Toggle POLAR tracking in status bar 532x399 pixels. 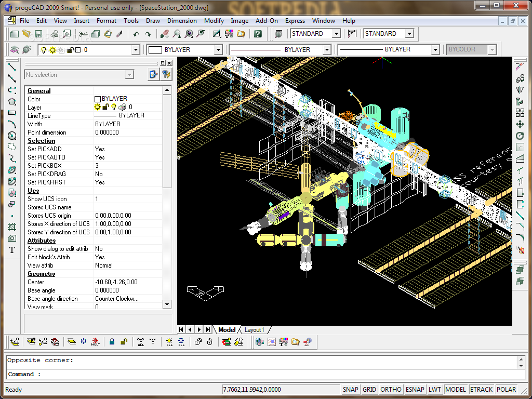coord(506,390)
